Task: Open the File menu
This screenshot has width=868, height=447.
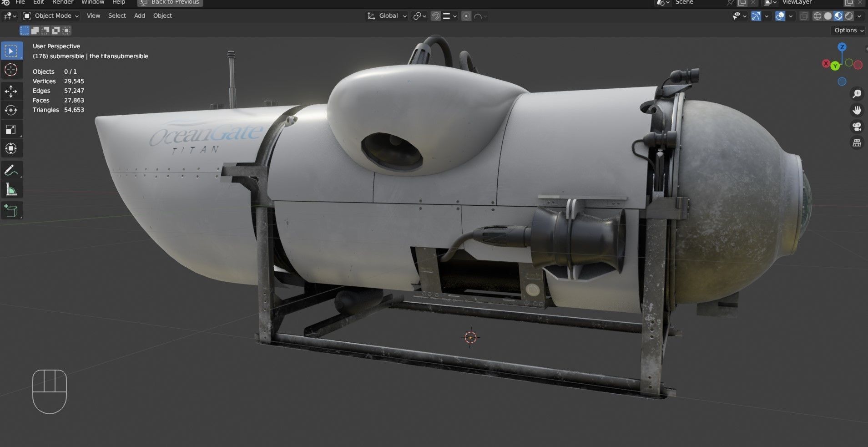Action: pos(20,2)
